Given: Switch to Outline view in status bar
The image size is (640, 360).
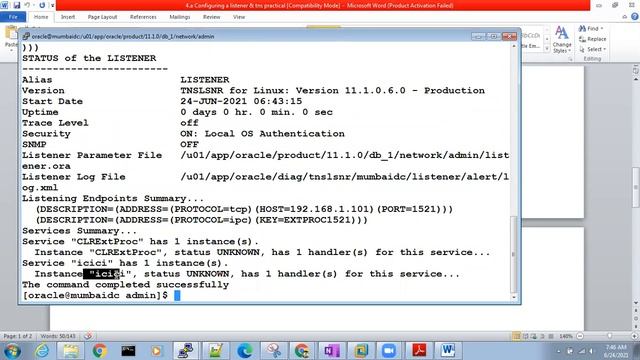Looking at the screenshot, I should pos(542,336).
